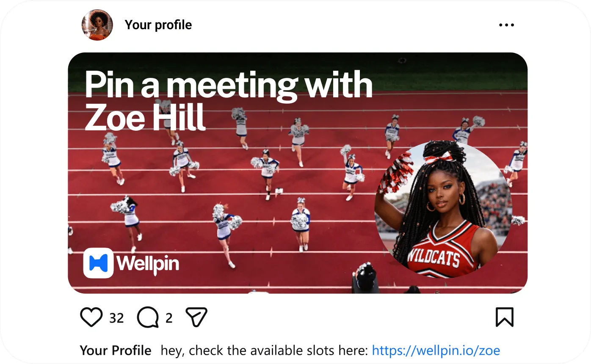Click the profile avatar at top
591x364 pixels.
pyautogui.click(x=97, y=25)
